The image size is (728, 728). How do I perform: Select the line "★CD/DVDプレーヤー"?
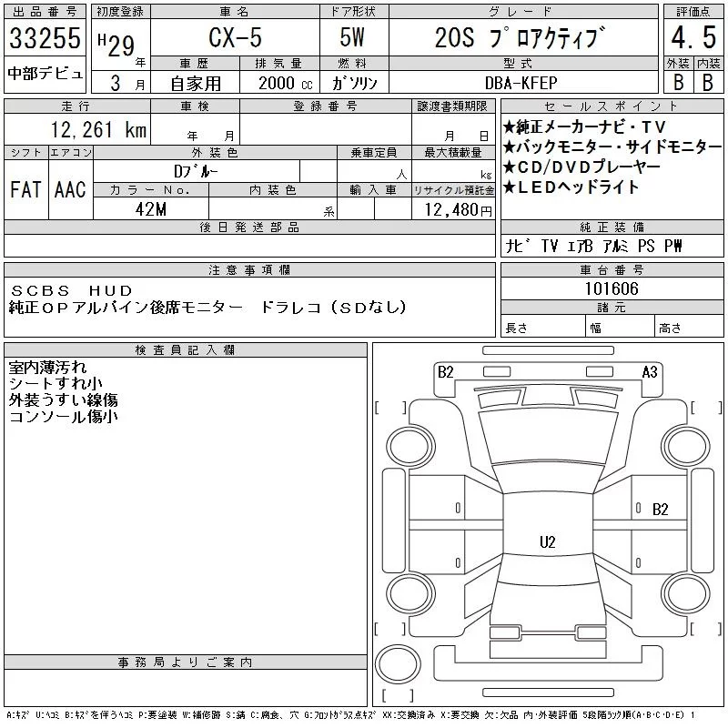581,167
